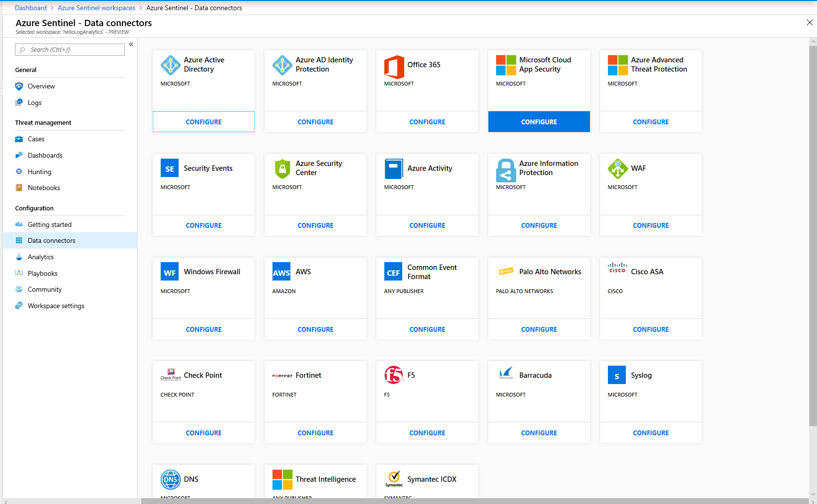817x504 pixels.
Task: Click the WAF connector icon
Action: click(x=618, y=169)
